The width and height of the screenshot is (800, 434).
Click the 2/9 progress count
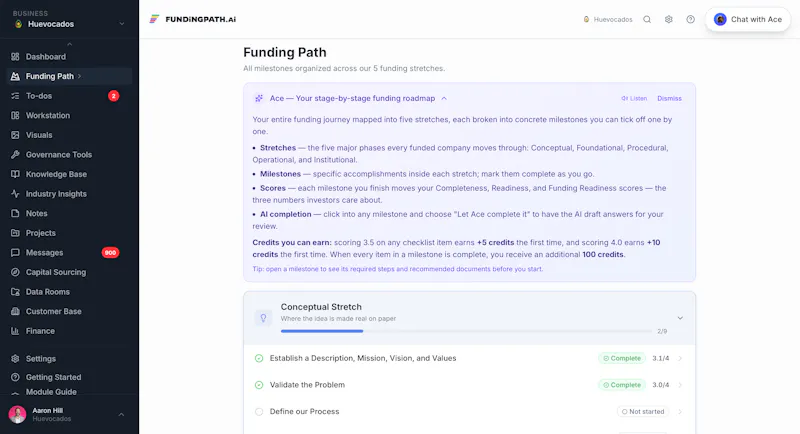coord(662,331)
